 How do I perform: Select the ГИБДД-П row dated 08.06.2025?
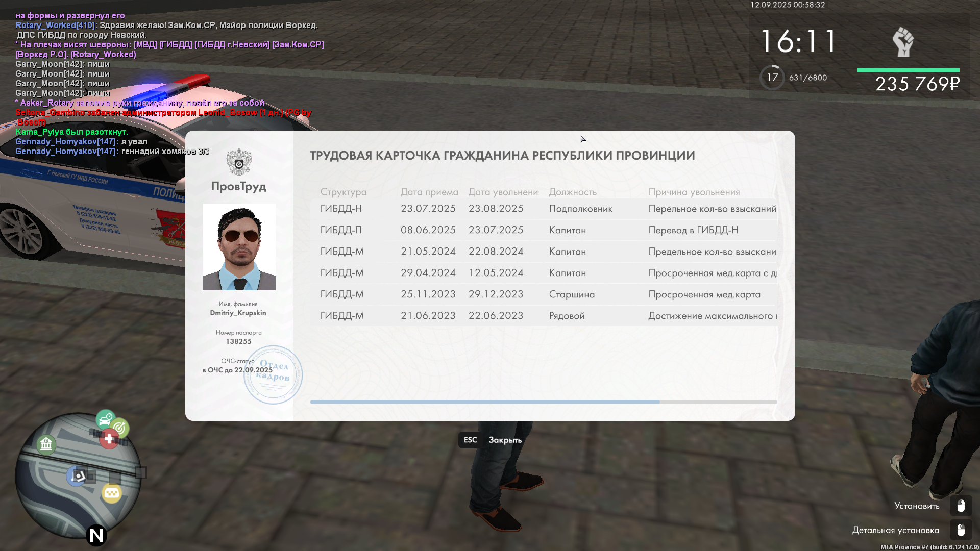click(x=543, y=230)
